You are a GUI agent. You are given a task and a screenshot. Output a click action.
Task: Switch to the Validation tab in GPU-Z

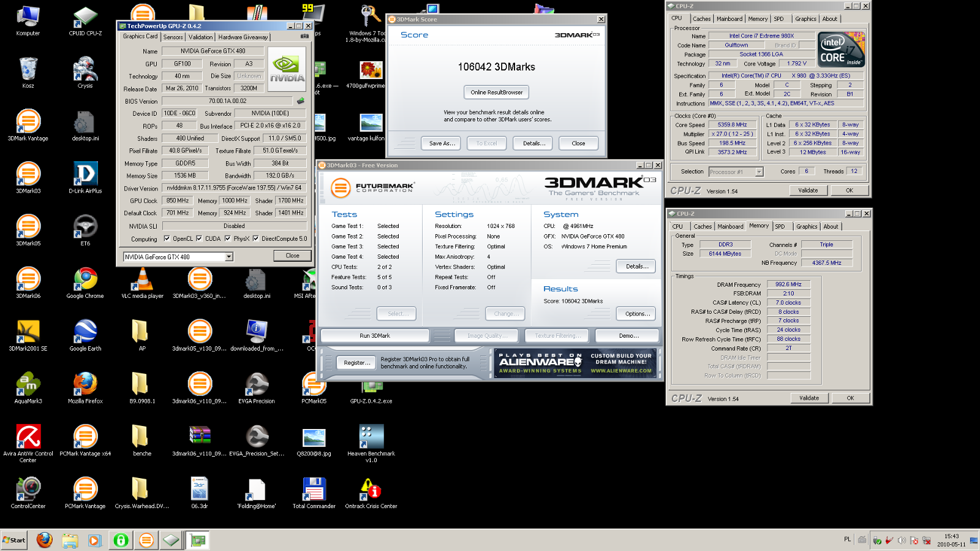pyautogui.click(x=200, y=37)
